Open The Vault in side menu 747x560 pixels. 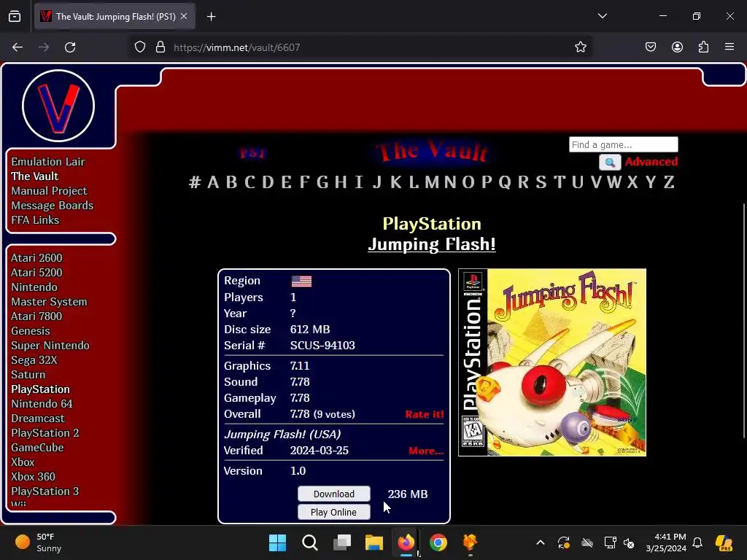point(35,176)
